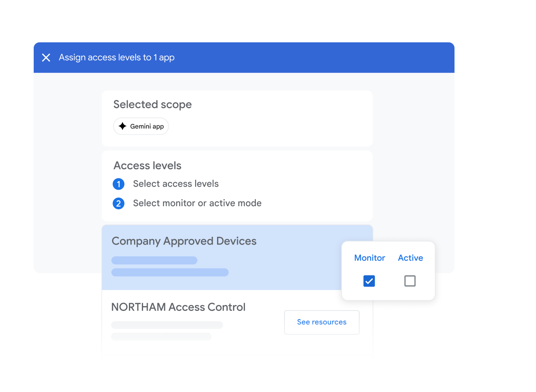Click the Gemini sparkle icon
The image size is (536, 392).
[123, 126]
